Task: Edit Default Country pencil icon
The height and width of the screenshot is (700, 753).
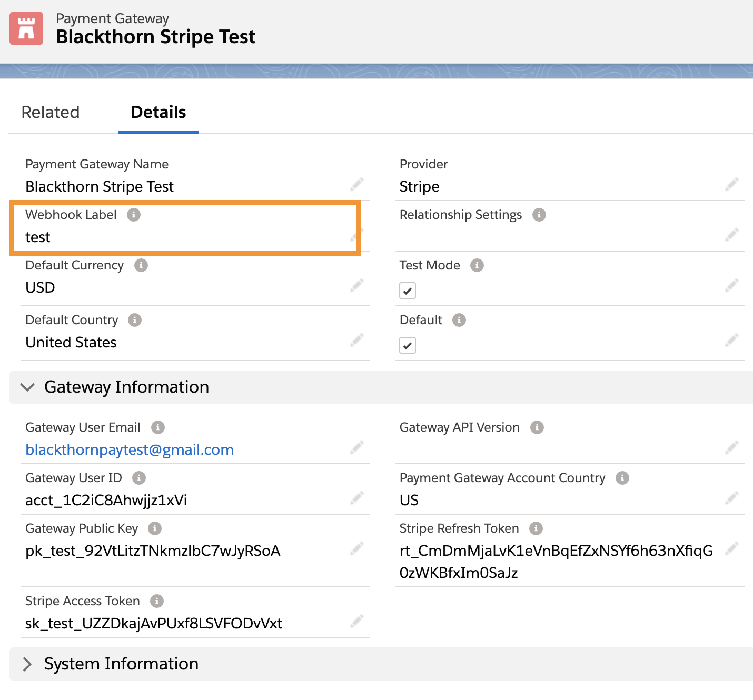Action: click(x=357, y=340)
